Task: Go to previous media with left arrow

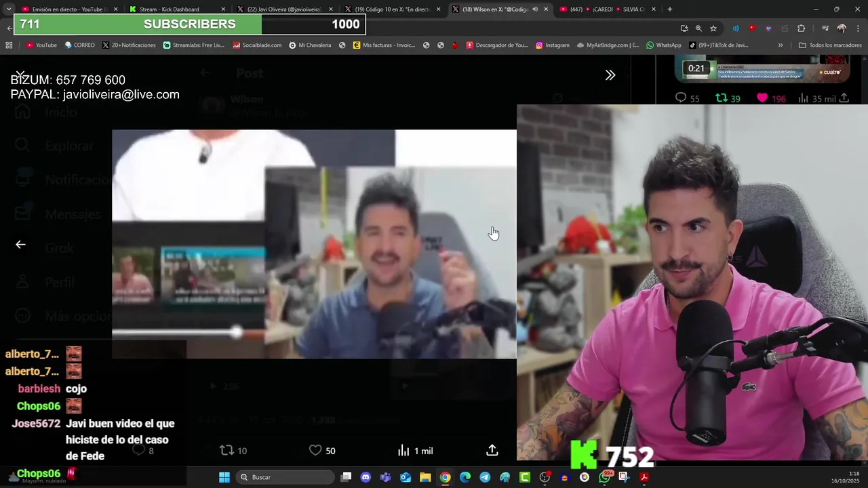Action: pyautogui.click(x=20, y=245)
